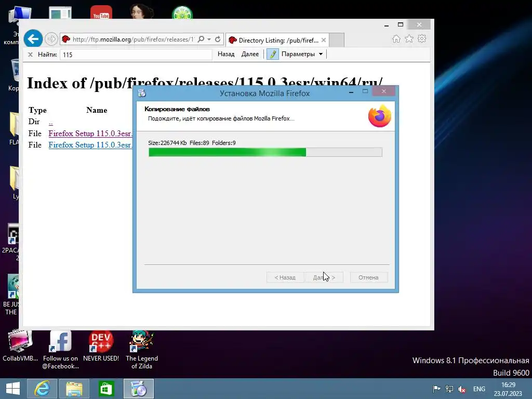Viewport: 532px width, 399px height.
Task: Click the disabled Далее > installer button
Action: point(324,277)
